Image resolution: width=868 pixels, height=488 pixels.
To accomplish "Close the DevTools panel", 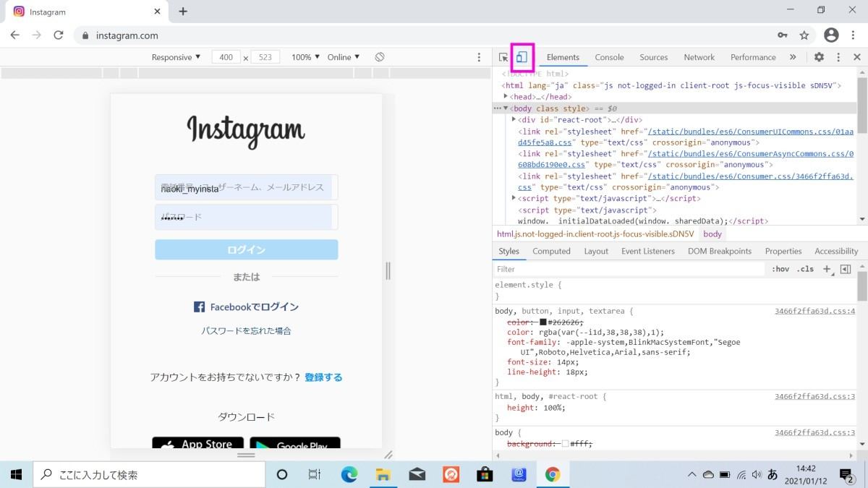I will pyautogui.click(x=856, y=57).
